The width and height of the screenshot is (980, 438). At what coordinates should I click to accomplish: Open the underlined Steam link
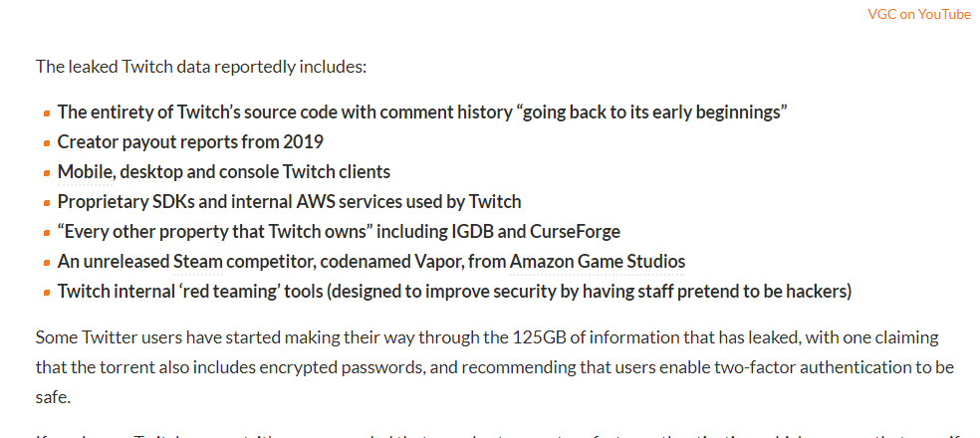coord(197,262)
